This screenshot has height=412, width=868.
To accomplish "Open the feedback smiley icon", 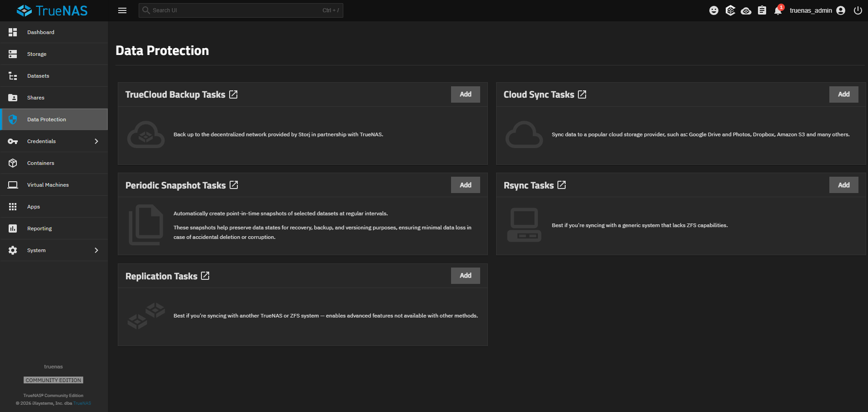I will (x=714, y=10).
